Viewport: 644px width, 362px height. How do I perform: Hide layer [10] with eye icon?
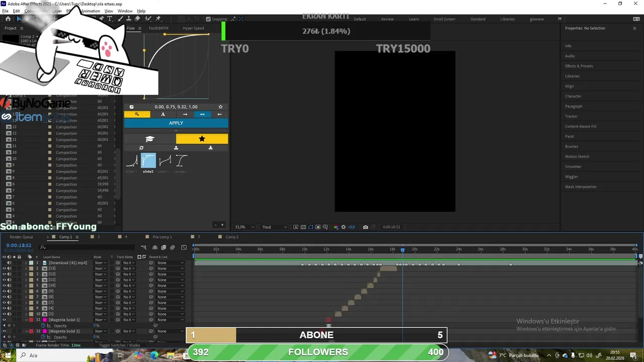tap(4, 286)
